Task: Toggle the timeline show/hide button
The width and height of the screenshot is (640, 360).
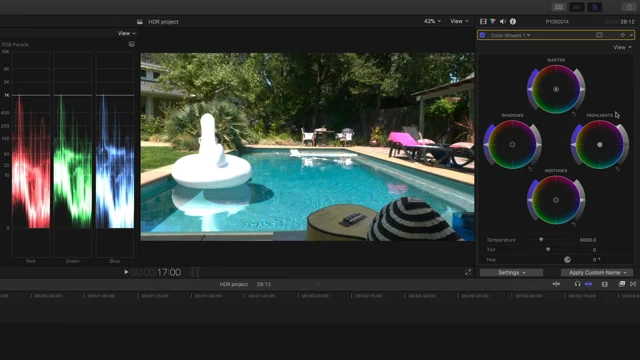Action: [x=577, y=7]
